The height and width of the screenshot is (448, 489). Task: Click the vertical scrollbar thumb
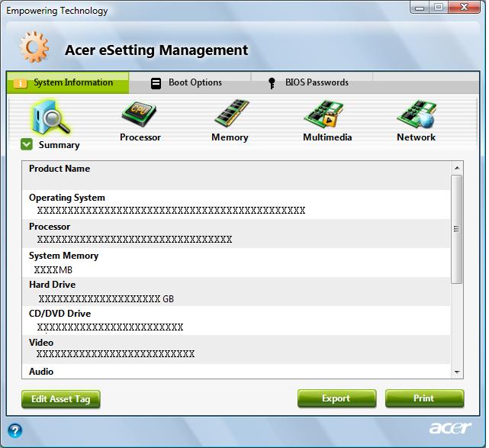(x=457, y=229)
